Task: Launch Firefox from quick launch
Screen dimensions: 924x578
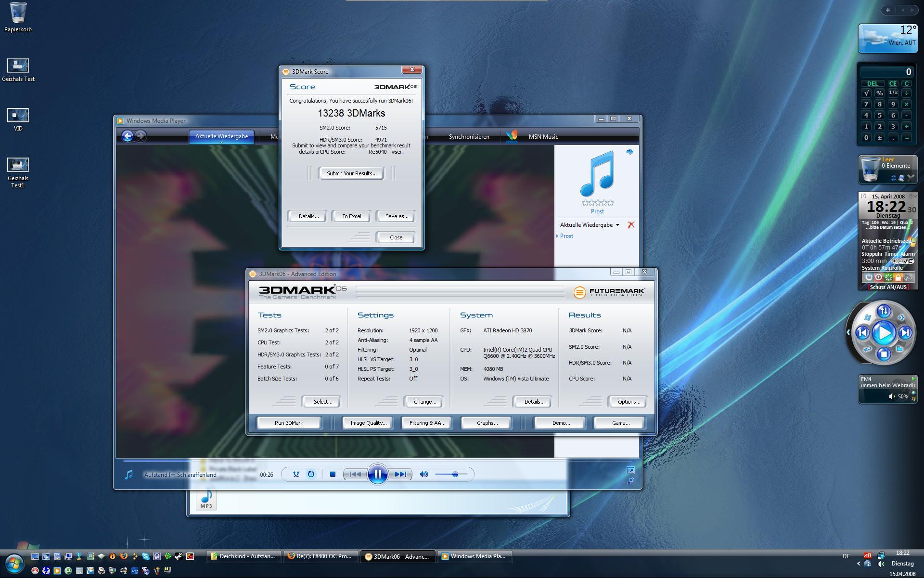Action: click(124, 556)
